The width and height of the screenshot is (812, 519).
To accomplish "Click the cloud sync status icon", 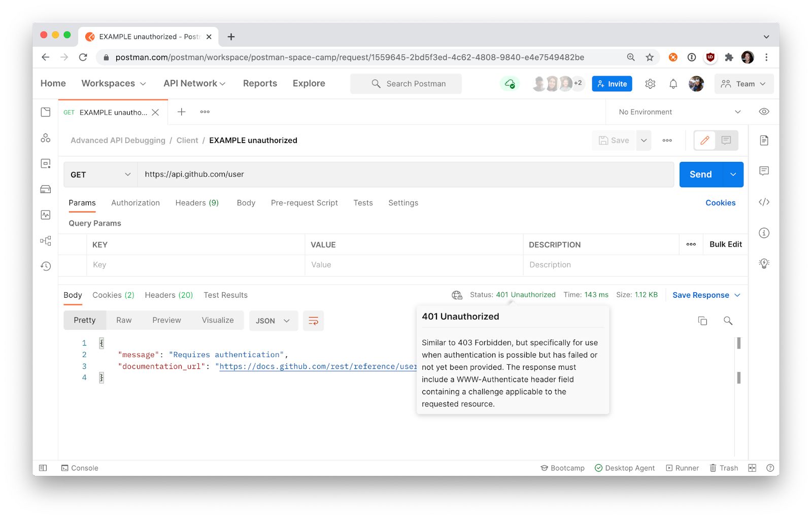I will [x=510, y=84].
